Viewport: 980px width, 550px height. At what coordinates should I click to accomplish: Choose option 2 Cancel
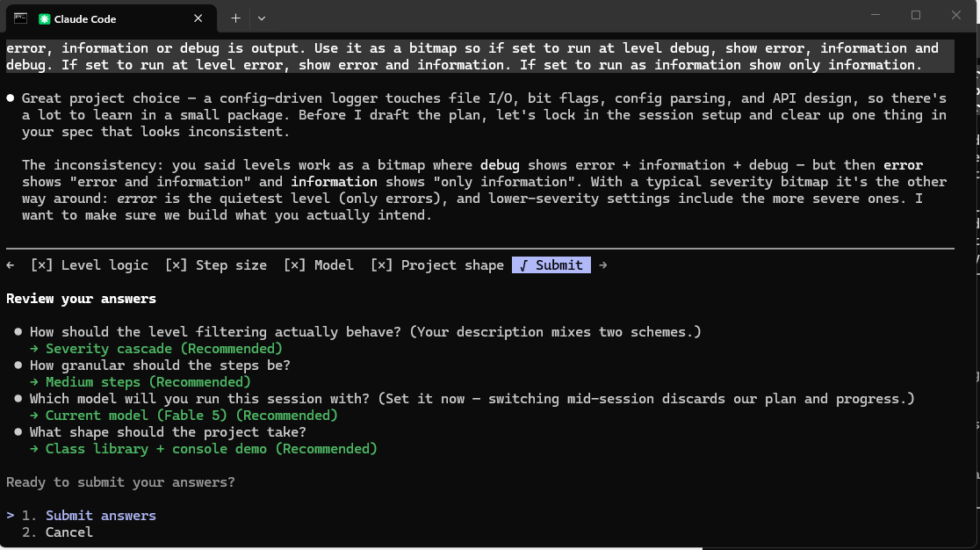[x=57, y=532]
